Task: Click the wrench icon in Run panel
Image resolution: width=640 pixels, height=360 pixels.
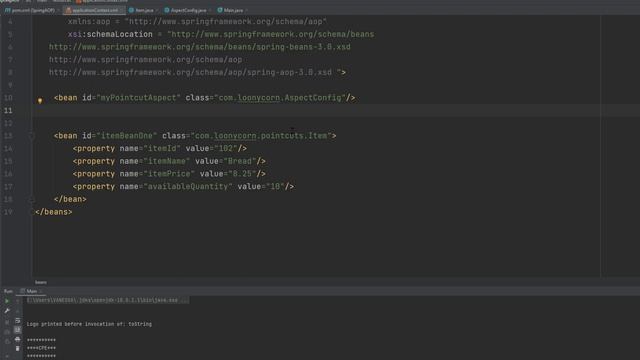Action: 7,311
